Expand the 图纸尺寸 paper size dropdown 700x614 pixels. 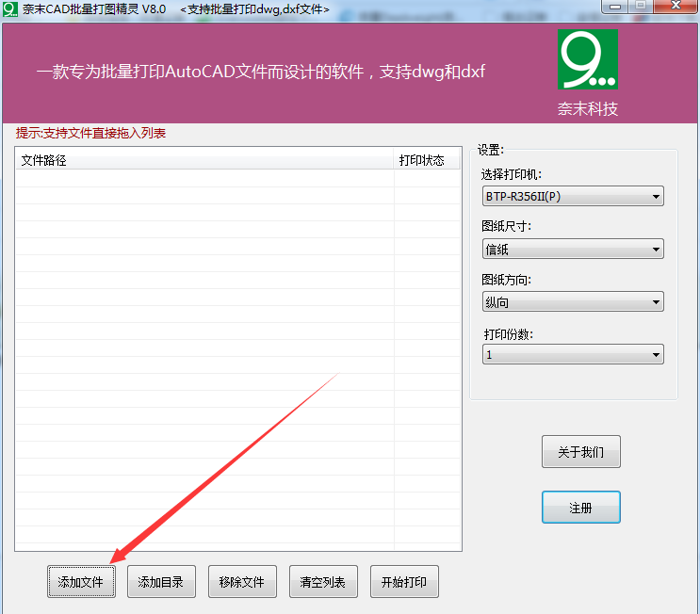click(x=573, y=249)
